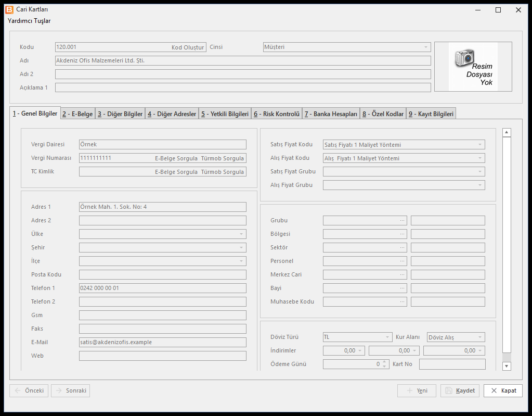Click the Adı 2 input field
The height and width of the screenshot is (416, 532).
pos(243,74)
